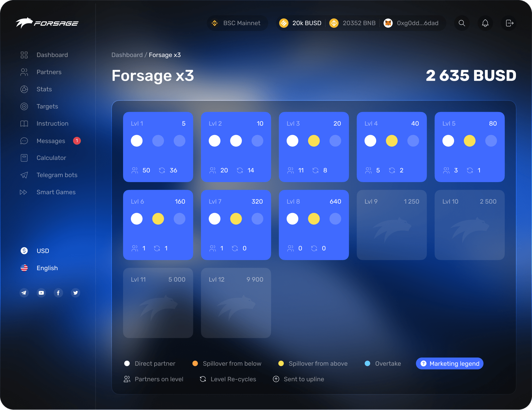
Task: Click the Marketing legend button
Action: pos(449,364)
